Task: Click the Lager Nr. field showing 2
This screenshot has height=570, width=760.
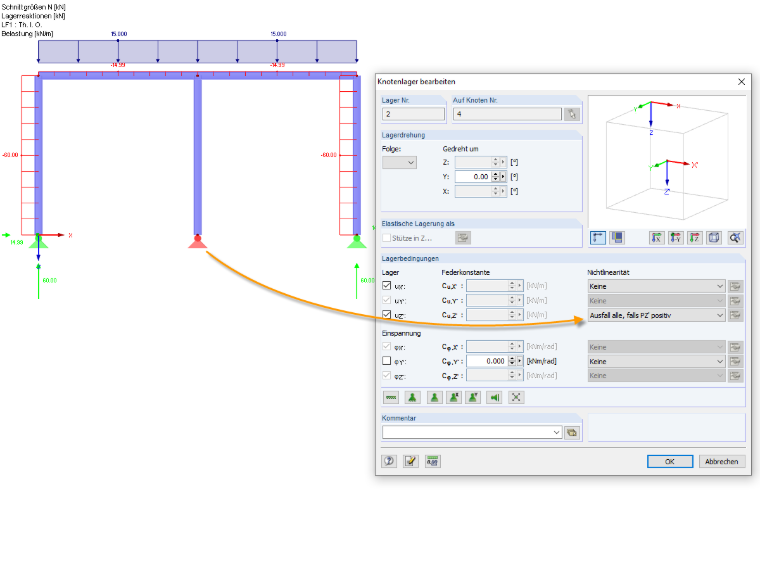Action: point(413,114)
